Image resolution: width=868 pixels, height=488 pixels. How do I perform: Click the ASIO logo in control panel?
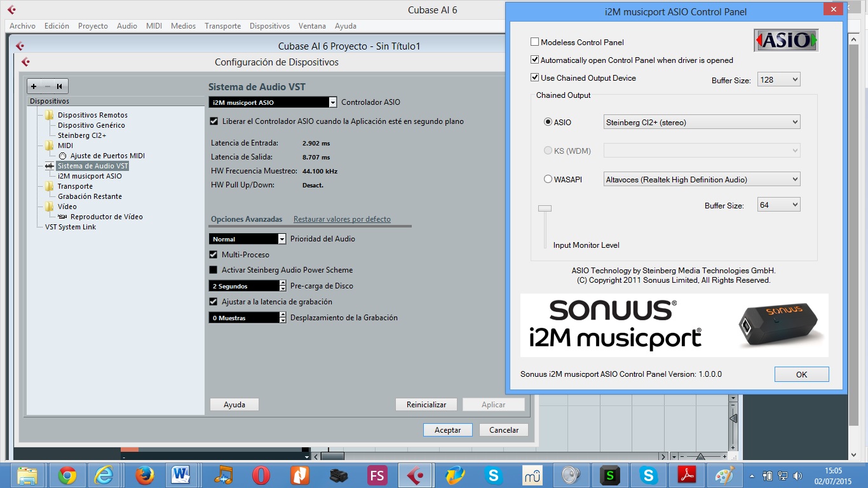(786, 40)
